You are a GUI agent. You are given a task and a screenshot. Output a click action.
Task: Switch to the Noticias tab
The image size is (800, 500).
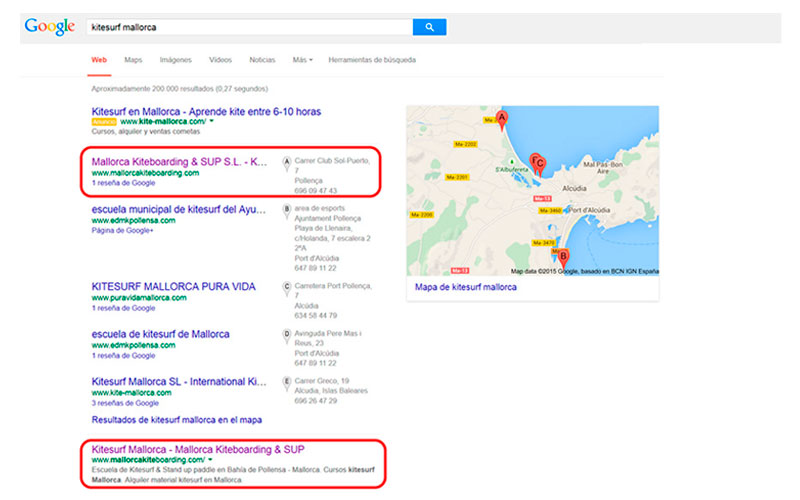tap(262, 60)
